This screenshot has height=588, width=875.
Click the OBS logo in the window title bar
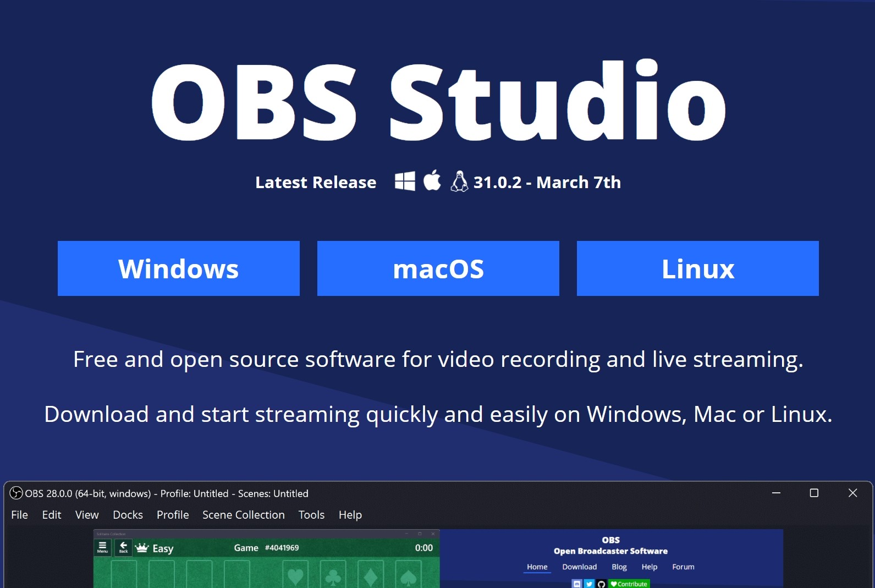click(x=16, y=493)
